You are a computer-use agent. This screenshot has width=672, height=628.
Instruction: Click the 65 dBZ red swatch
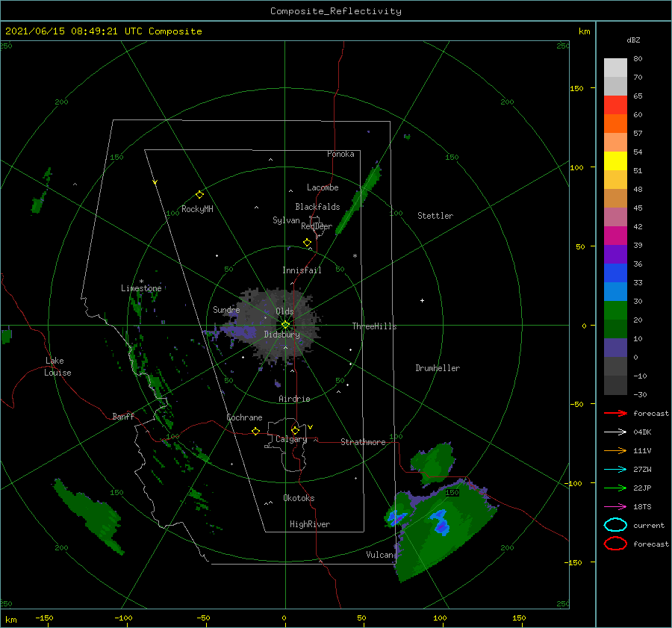615,105
